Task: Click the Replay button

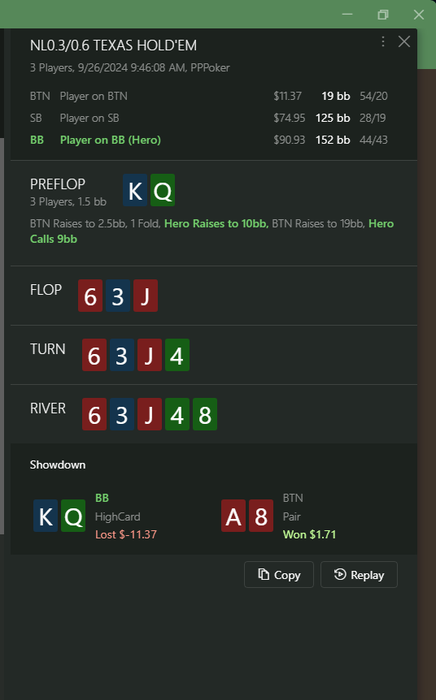Action: click(x=359, y=575)
